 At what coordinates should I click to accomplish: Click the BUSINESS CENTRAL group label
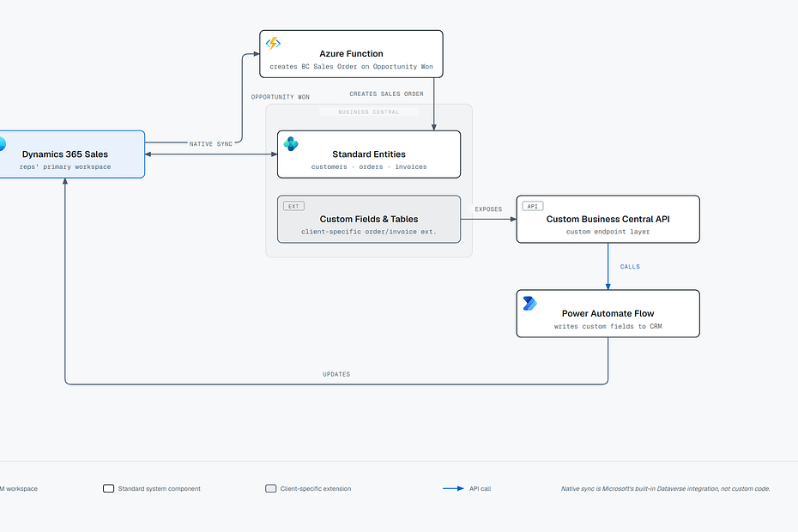pos(369,112)
